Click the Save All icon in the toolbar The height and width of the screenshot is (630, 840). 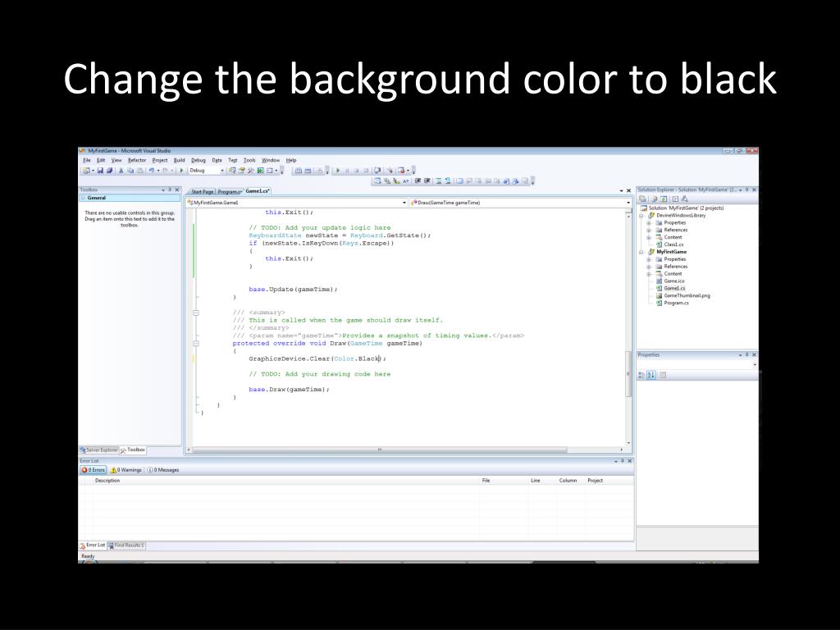coord(110,171)
